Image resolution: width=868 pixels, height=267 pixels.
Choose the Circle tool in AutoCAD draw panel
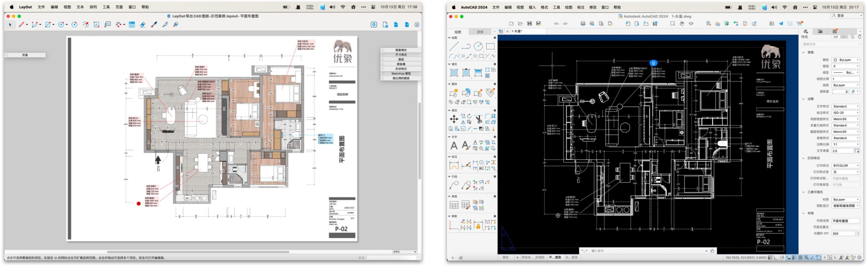(x=478, y=46)
